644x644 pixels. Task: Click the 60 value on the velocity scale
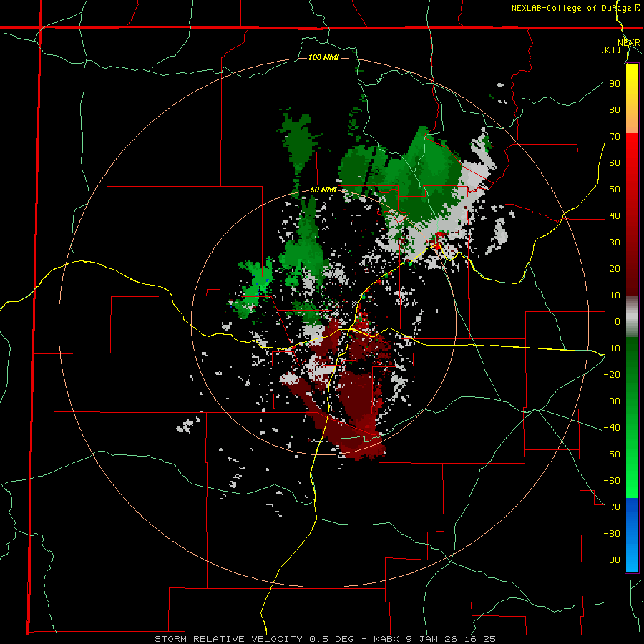(615, 162)
